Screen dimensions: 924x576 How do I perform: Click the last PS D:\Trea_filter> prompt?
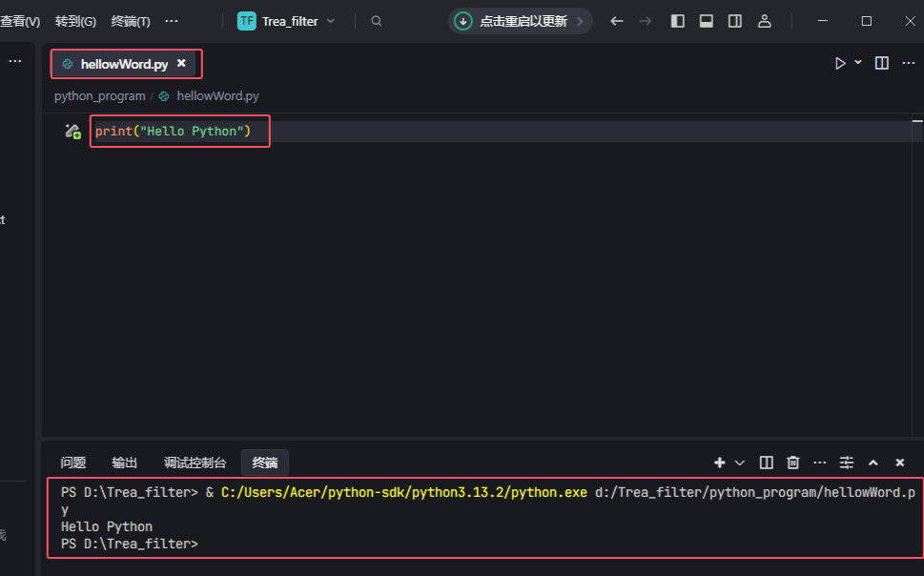point(130,544)
